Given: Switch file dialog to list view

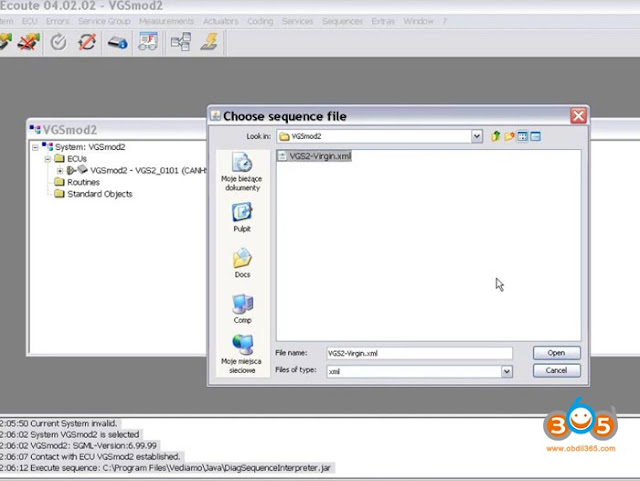Looking at the screenshot, I should pyautogui.click(x=522, y=136).
